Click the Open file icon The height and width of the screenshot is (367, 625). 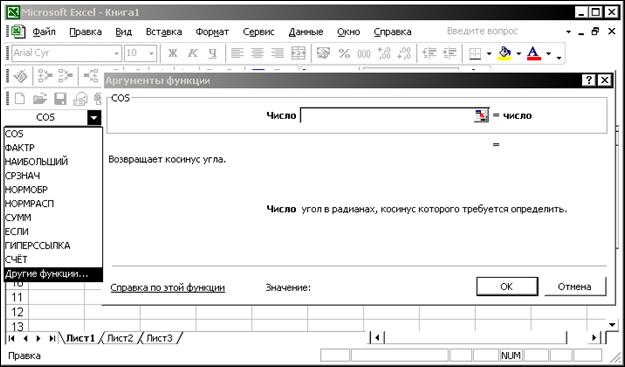tap(39, 98)
